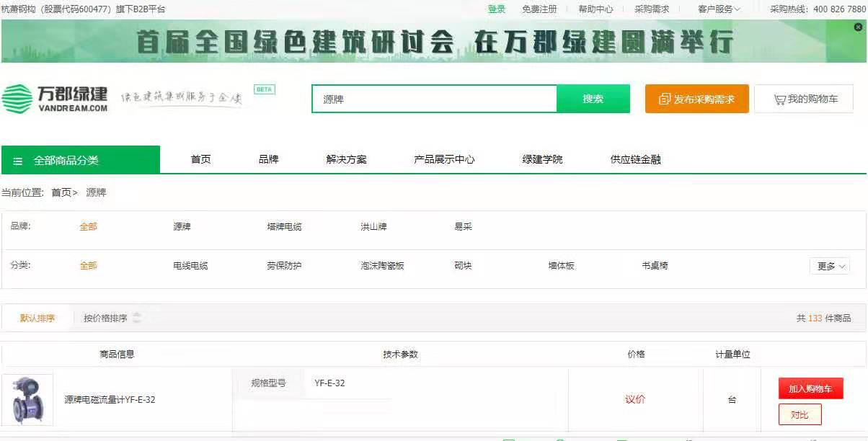Click the 对比 compare button

click(x=800, y=414)
